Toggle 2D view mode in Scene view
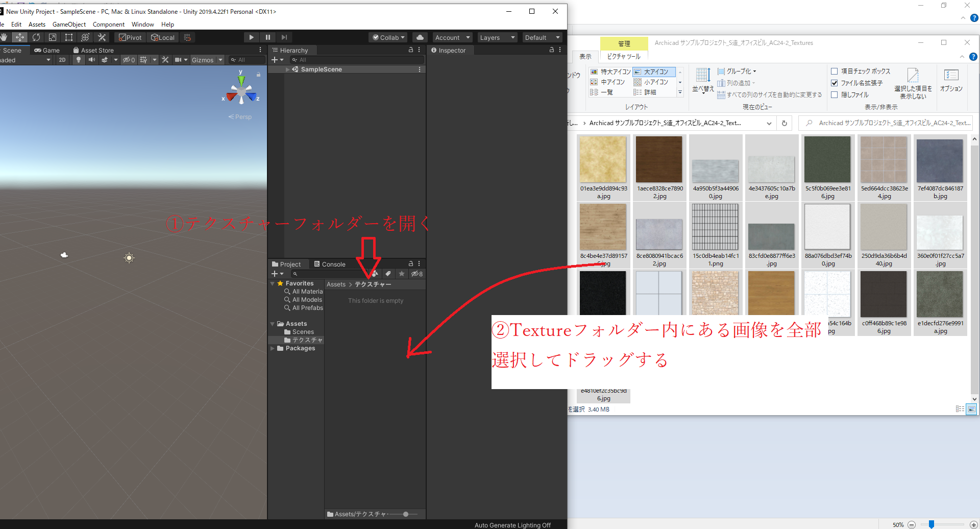The height and width of the screenshot is (529, 980). click(x=62, y=60)
